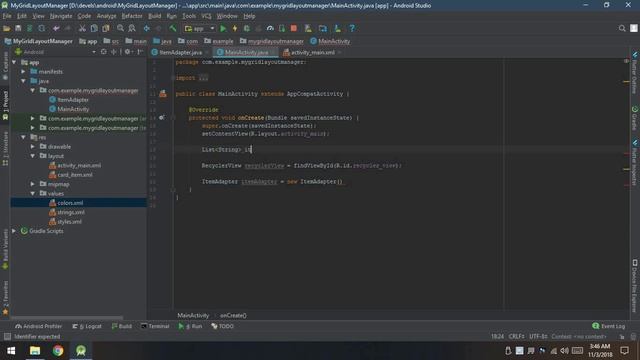Click Scroll from Source target icon
Image resolution: width=640 pixels, height=360 pixels.
click(x=104, y=52)
